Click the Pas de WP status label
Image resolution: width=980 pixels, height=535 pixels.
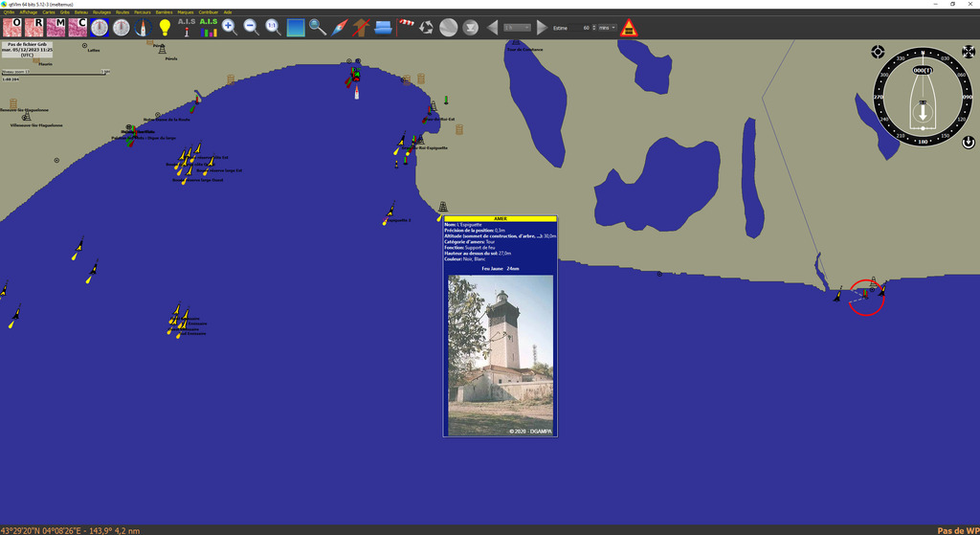pos(958,530)
